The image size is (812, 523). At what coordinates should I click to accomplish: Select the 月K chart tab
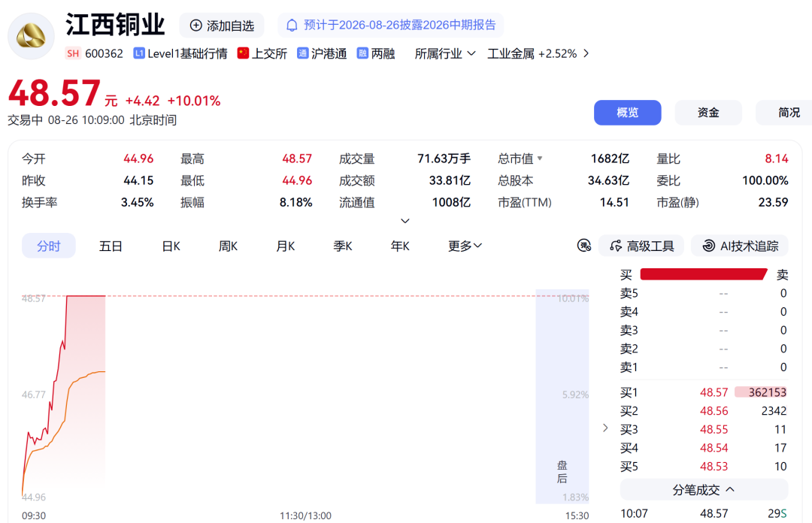[286, 246]
